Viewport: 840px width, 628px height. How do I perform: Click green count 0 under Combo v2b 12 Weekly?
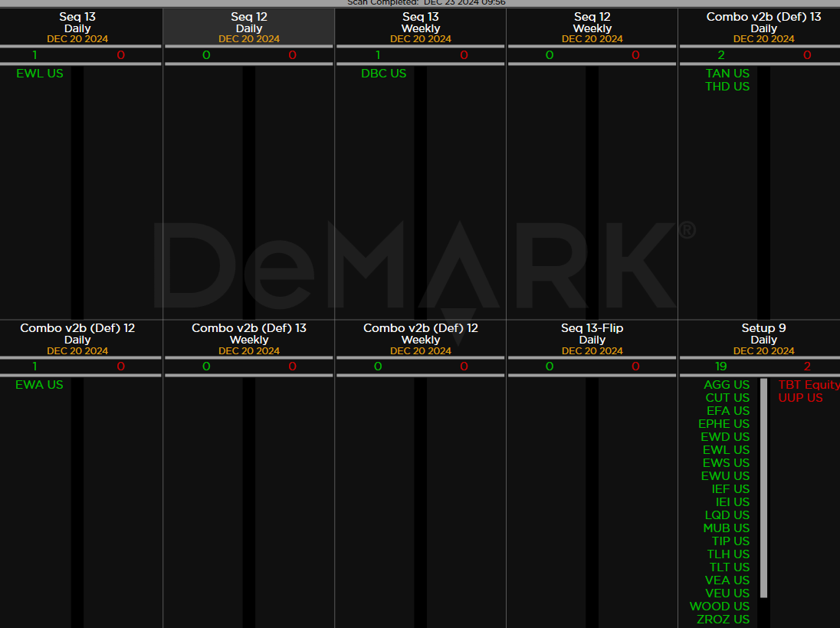click(x=378, y=367)
